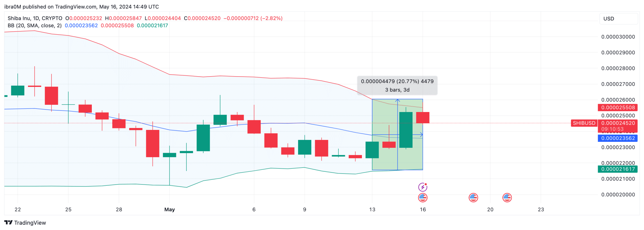Click the 0.000027000 price axis label

[618, 84]
